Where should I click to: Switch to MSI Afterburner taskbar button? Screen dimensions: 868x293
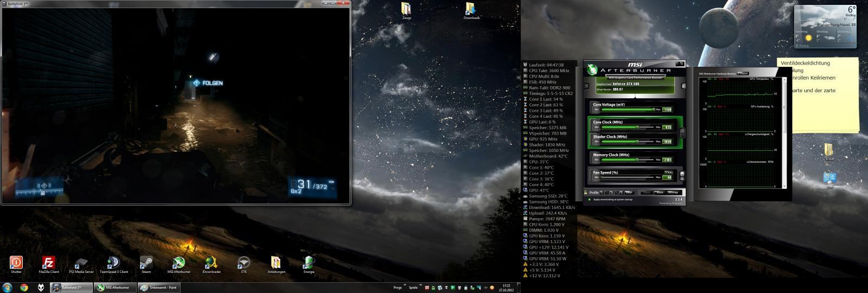[x=115, y=287]
